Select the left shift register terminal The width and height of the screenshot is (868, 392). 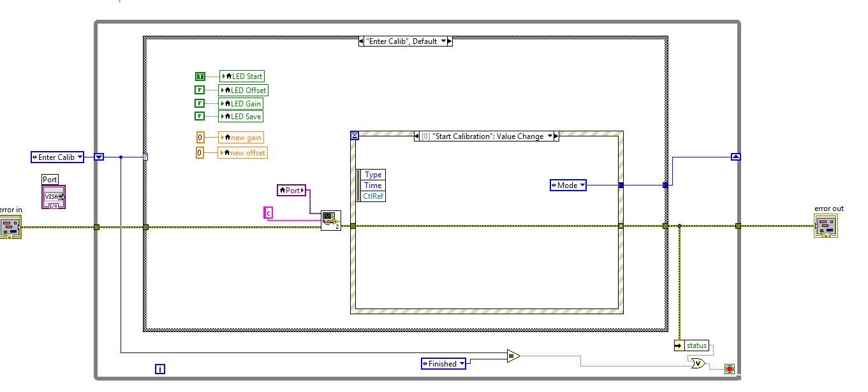(x=99, y=157)
